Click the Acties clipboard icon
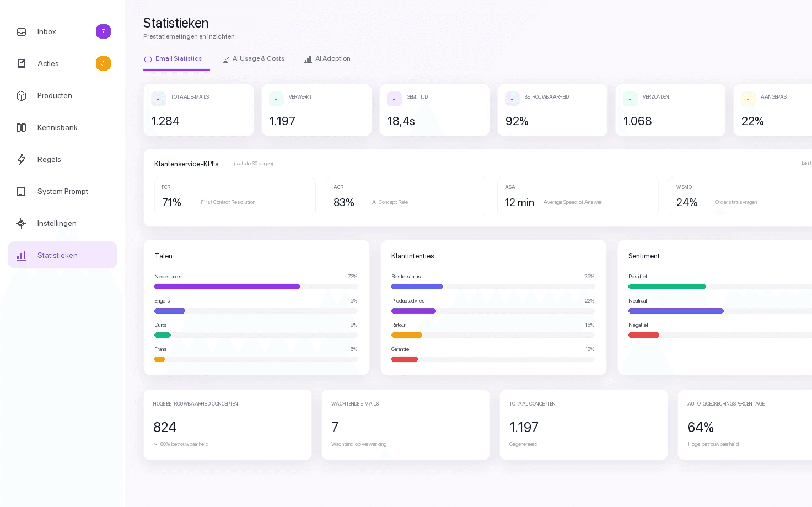Viewport: 812px width, 507px height. click(x=21, y=64)
